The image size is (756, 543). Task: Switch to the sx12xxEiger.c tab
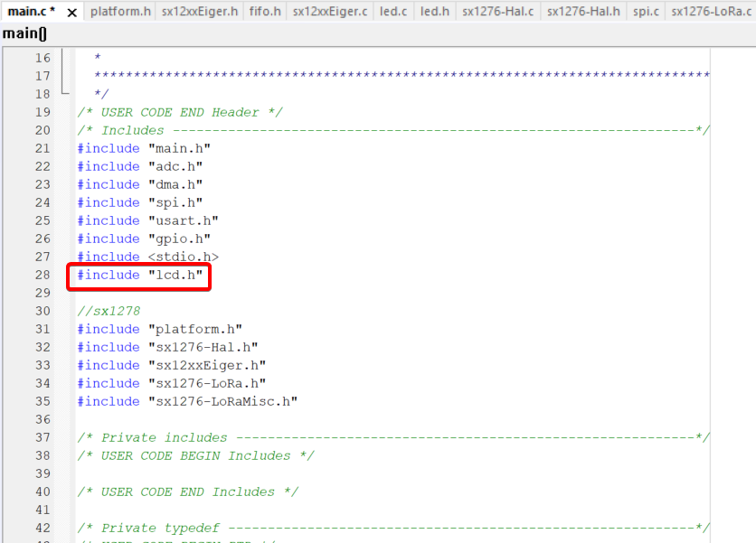[330, 12]
